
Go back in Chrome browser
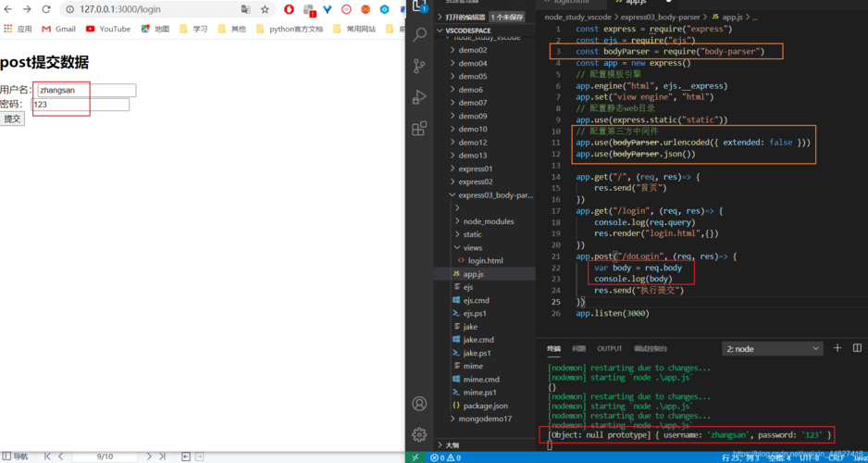(x=8, y=9)
